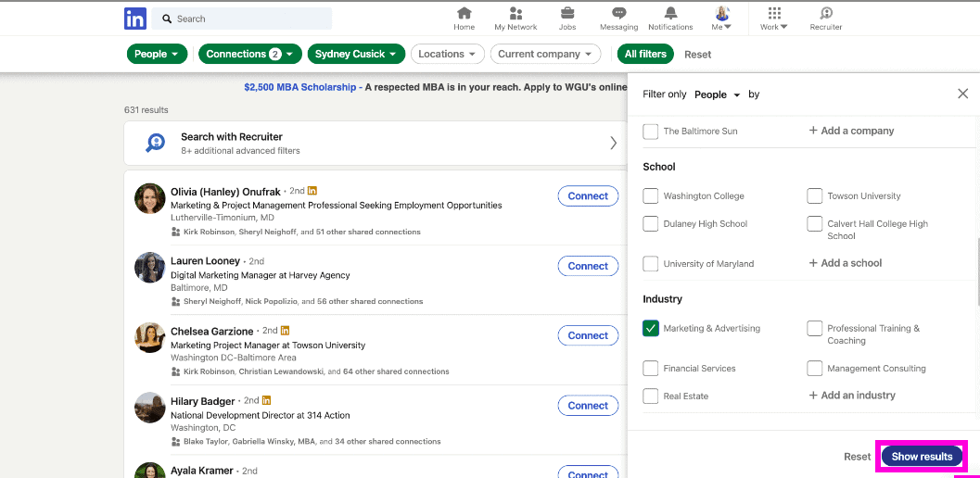Open Olivia Onufrak's profile photo
The width and height of the screenshot is (980, 478).
tap(150, 198)
